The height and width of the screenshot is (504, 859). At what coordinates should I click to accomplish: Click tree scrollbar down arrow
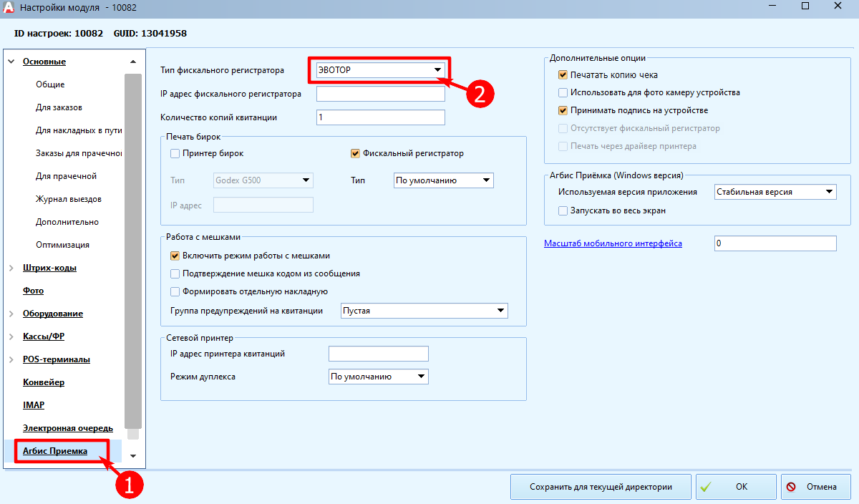tap(133, 455)
